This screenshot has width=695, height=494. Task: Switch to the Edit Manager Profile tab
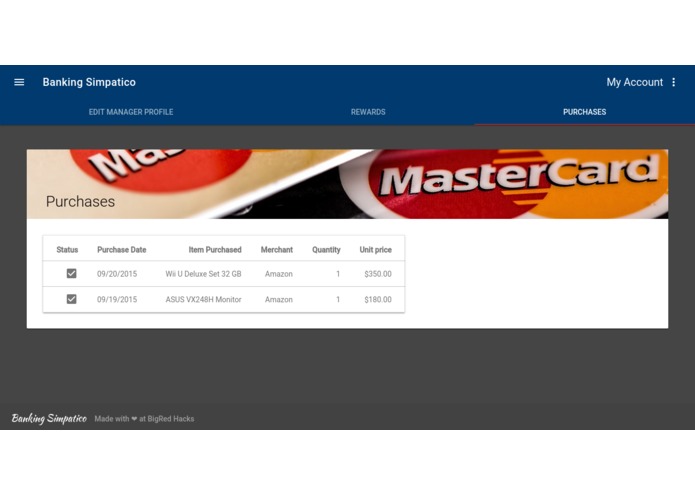pos(131,112)
